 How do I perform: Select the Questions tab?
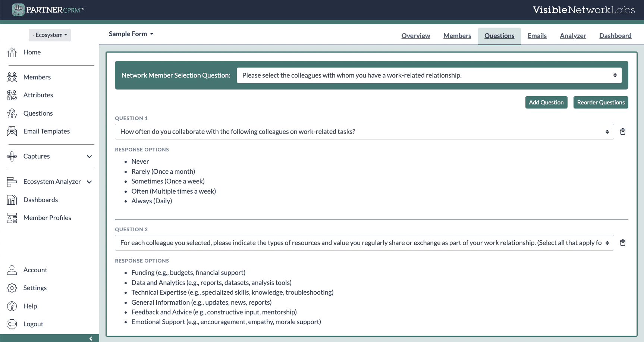499,36
